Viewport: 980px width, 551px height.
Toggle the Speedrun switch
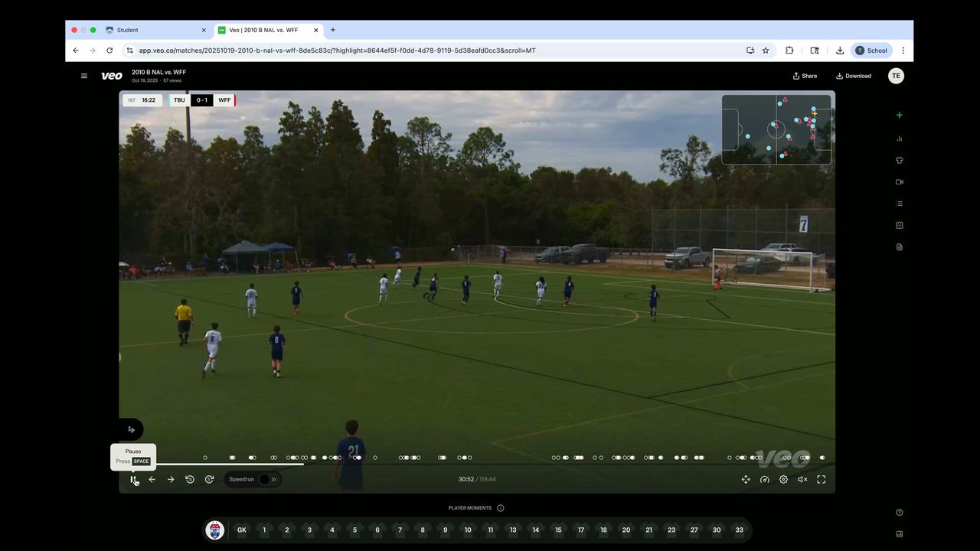coord(267,480)
